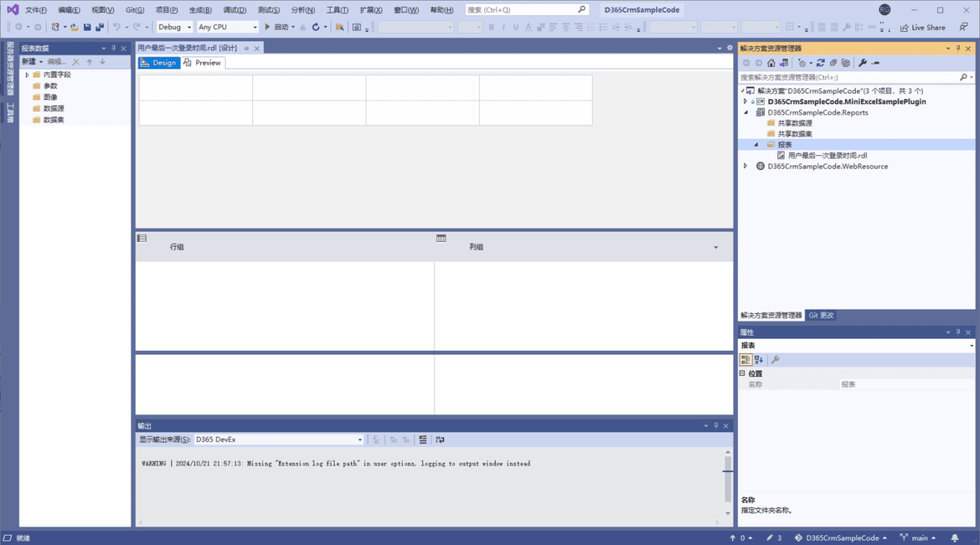980x545 pixels.
Task: Collapse the D365CrmSampleCode.Reports project
Action: pyautogui.click(x=745, y=113)
